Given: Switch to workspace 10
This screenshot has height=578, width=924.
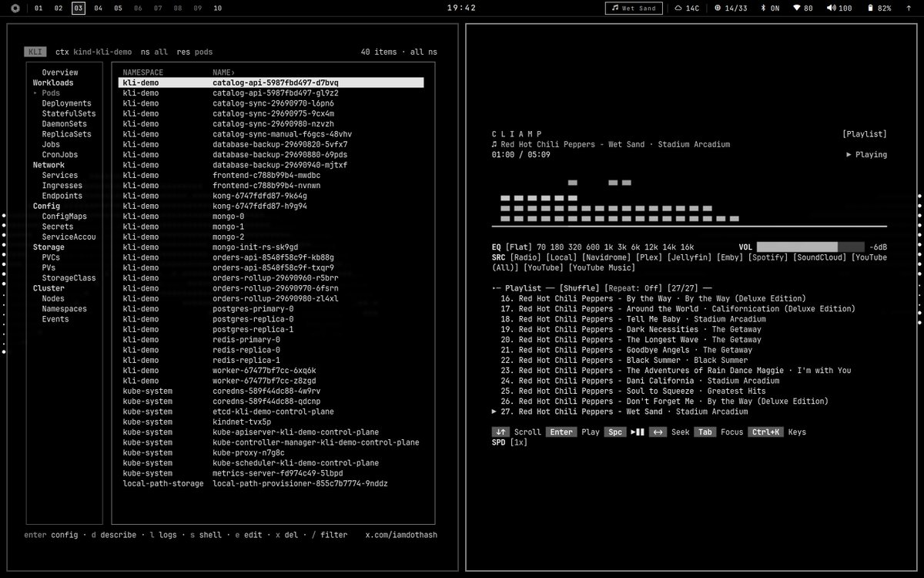Looking at the screenshot, I should [218, 8].
